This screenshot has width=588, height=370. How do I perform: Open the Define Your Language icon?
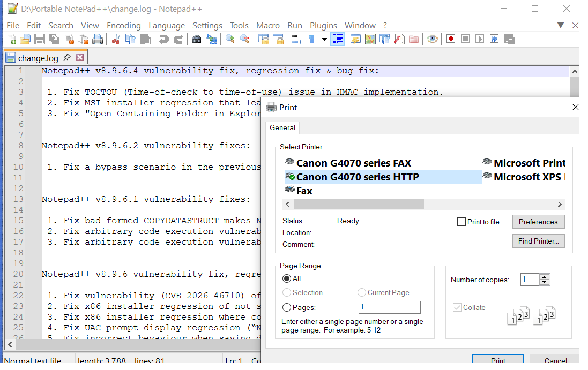355,39
